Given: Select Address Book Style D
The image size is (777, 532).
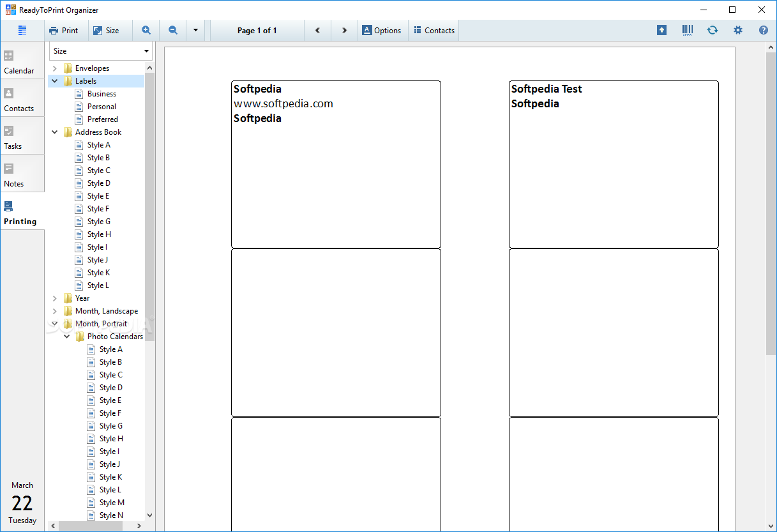Looking at the screenshot, I should 98,183.
